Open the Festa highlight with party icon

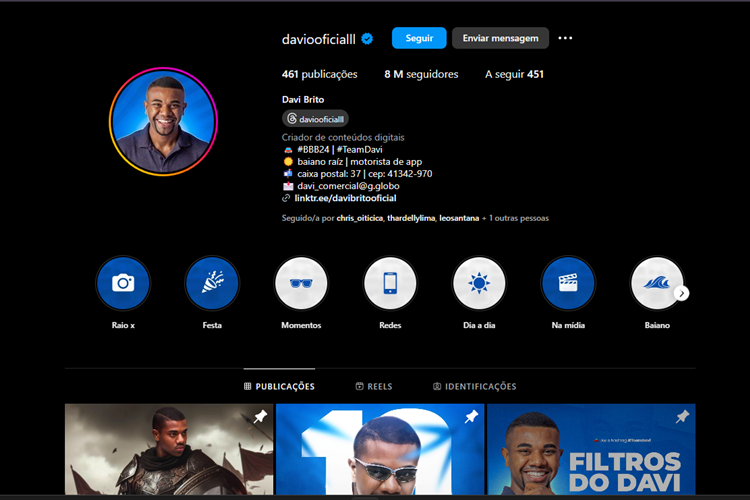(212, 283)
